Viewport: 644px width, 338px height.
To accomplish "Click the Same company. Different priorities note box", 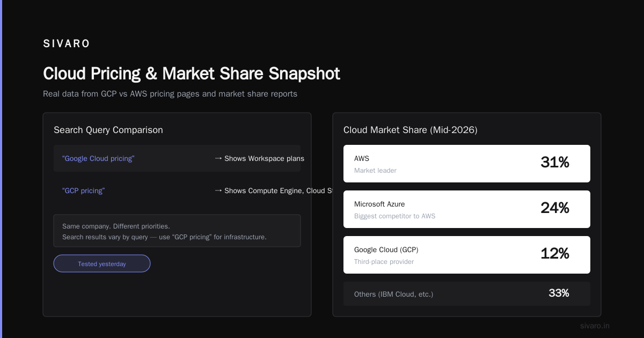I will click(x=177, y=231).
